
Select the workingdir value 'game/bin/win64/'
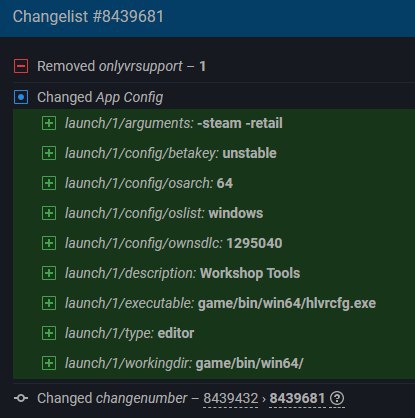249,363
